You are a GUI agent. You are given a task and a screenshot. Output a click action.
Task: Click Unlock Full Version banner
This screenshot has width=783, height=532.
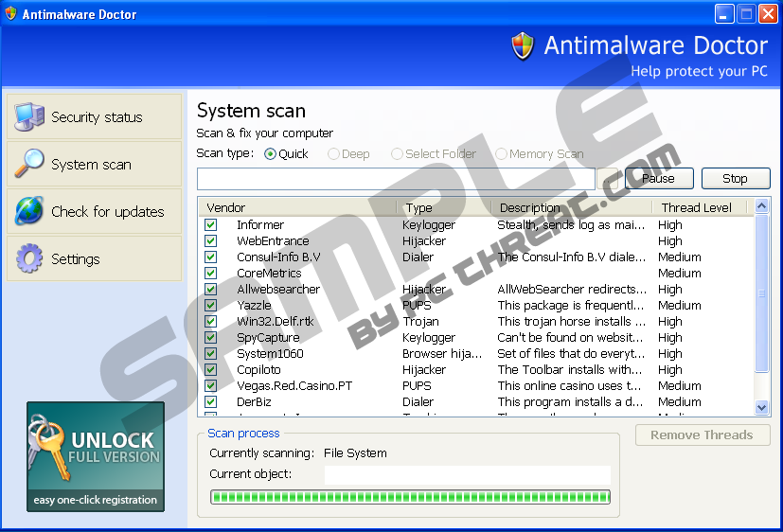(96, 456)
